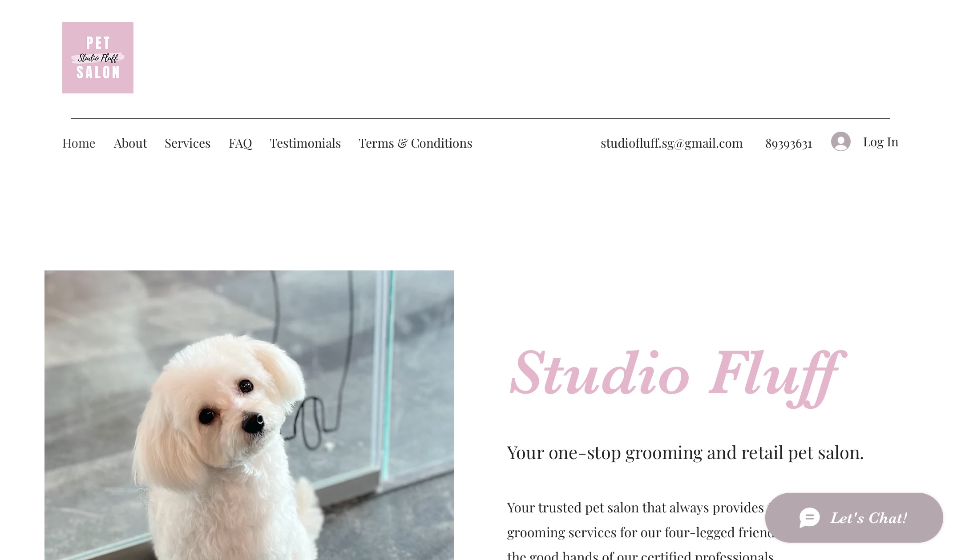The image size is (961, 560).
Task: Click the phone number 89393631
Action: click(x=789, y=143)
